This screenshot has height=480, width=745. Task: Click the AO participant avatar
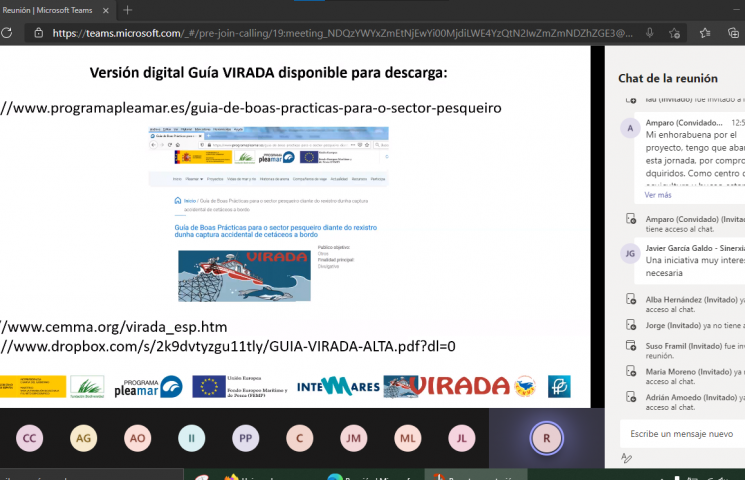pos(138,438)
